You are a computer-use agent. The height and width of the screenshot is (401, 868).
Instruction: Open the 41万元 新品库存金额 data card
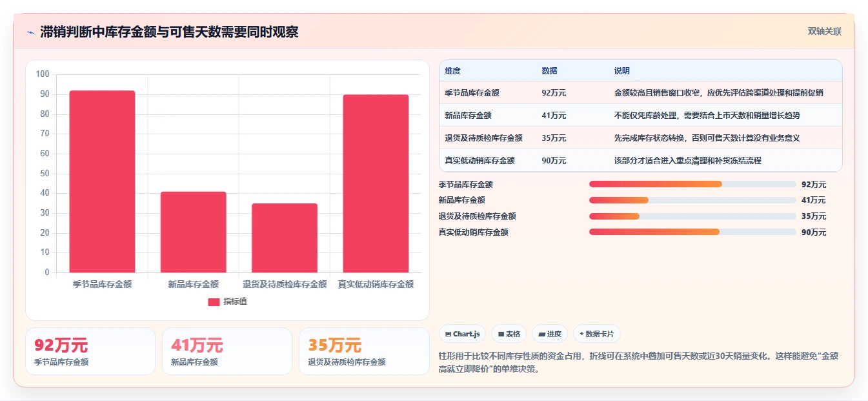tap(227, 351)
